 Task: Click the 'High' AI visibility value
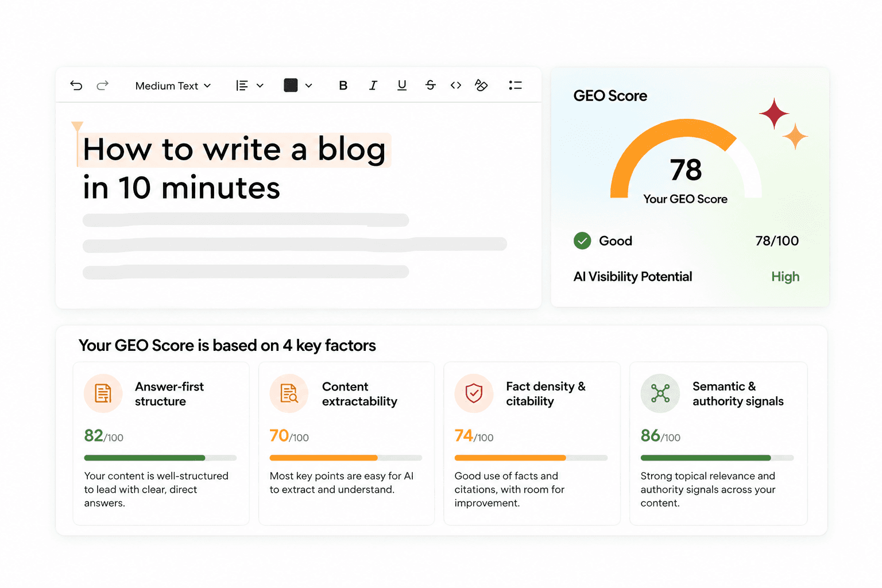coord(785,277)
